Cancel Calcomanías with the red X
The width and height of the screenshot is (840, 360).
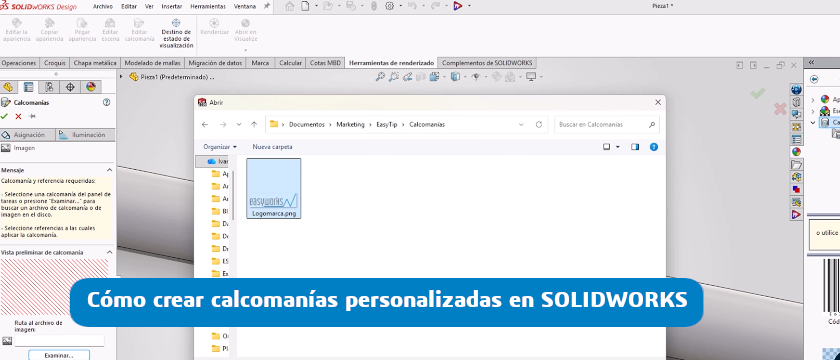click(x=18, y=116)
